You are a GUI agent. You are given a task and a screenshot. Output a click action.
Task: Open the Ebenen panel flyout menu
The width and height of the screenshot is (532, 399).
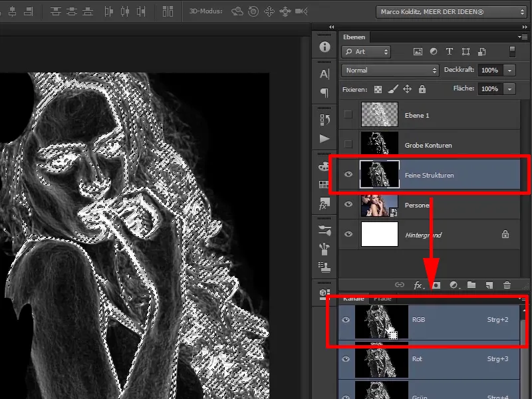pos(523,37)
